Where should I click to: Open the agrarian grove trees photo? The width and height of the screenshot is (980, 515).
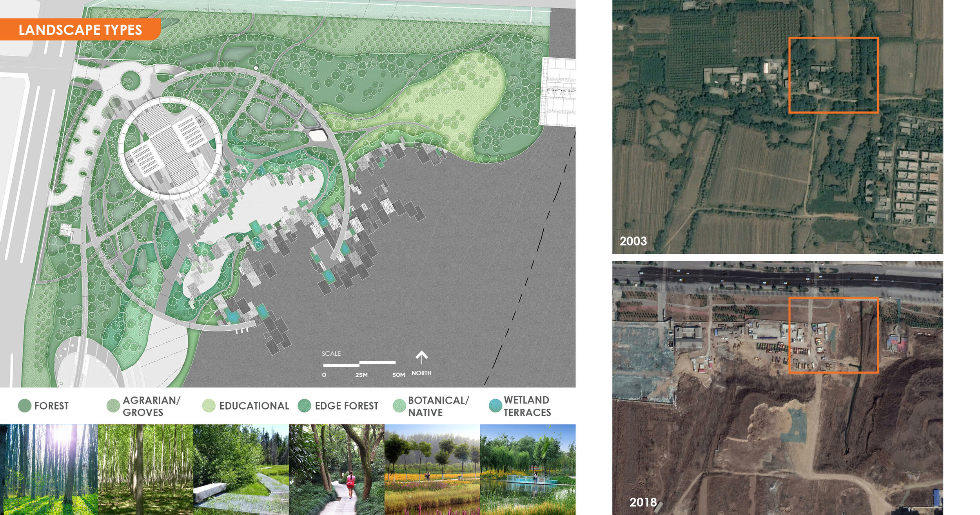click(145, 470)
